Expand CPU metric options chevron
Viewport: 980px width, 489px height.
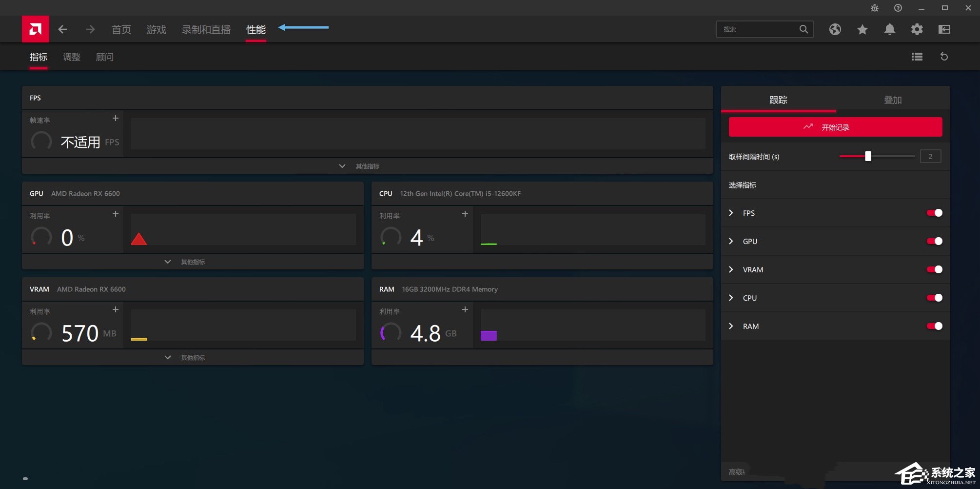click(x=731, y=298)
